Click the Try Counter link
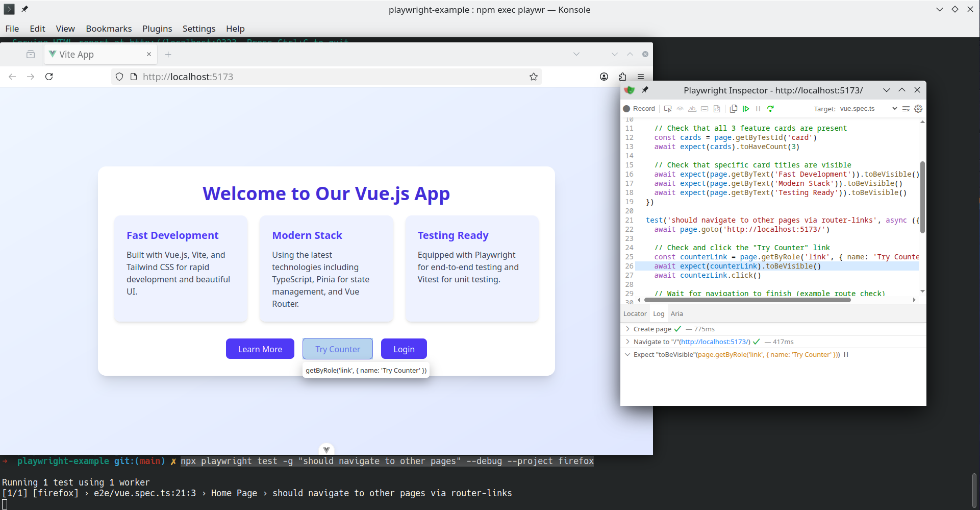Image resolution: width=980 pixels, height=510 pixels. click(x=337, y=349)
